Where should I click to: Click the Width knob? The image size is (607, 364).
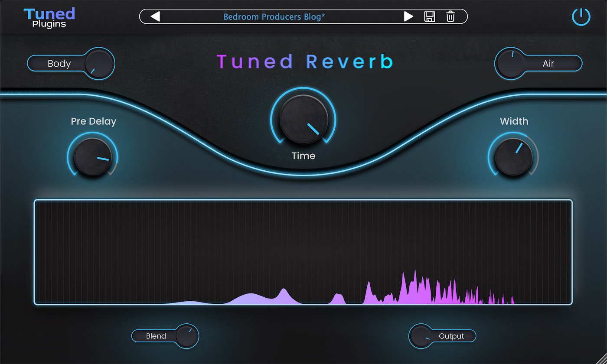point(513,157)
